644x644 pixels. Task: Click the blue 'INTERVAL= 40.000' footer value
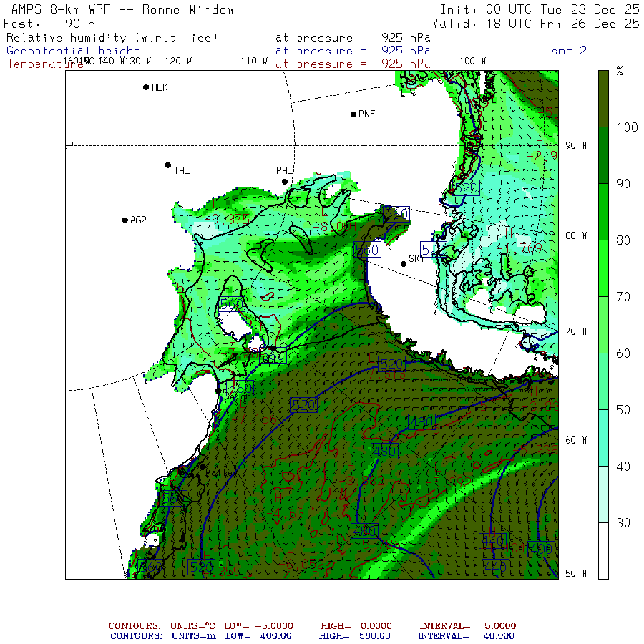click(x=466, y=636)
